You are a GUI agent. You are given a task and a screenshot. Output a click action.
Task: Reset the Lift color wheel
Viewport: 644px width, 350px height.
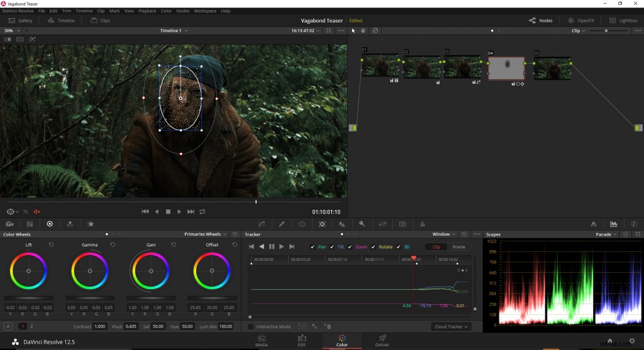click(x=51, y=244)
